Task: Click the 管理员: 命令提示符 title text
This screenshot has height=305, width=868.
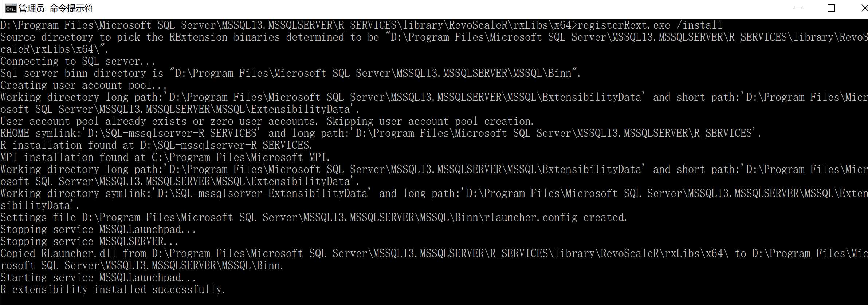Action: 56,8
